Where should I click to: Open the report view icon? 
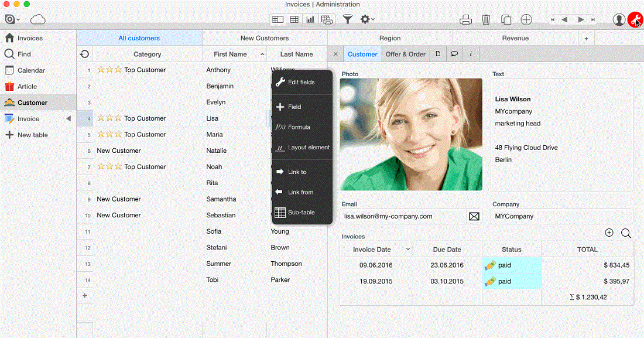[327, 19]
